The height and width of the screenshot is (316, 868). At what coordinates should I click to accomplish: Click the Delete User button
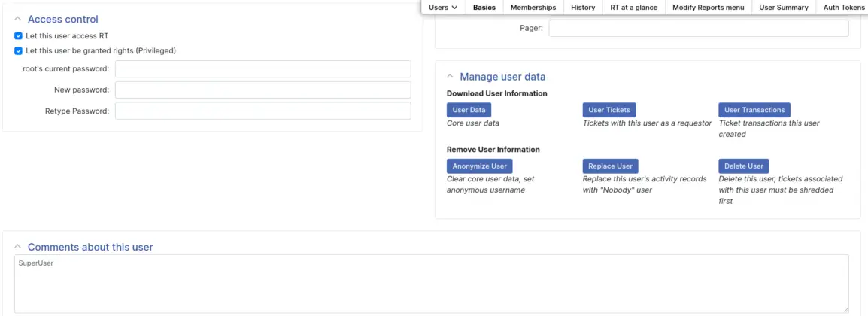tap(743, 166)
